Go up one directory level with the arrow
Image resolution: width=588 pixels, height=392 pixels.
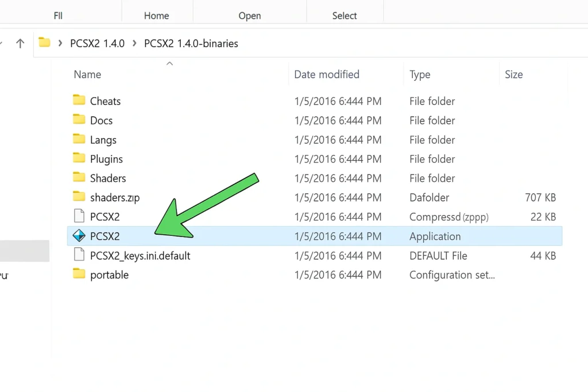20,44
